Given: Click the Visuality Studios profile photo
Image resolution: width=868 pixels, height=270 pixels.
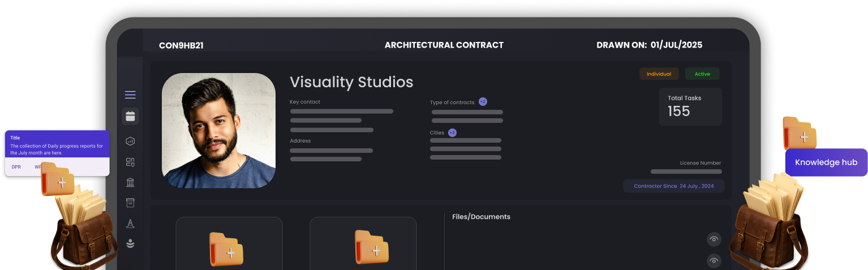Looking at the screenshot, I should point(218,131).
